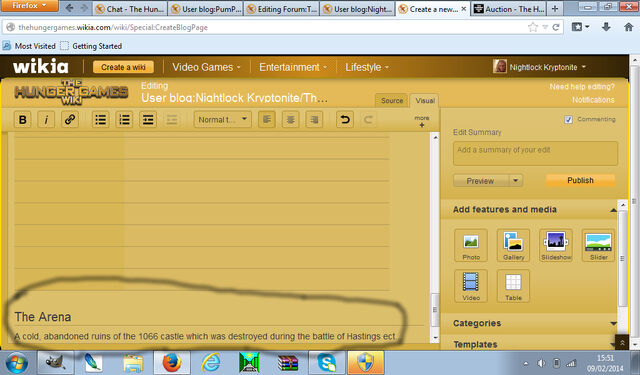Toggle bold formatting in the editor
The height and width of the screenshot is (375, 640).
coord(23,120)
